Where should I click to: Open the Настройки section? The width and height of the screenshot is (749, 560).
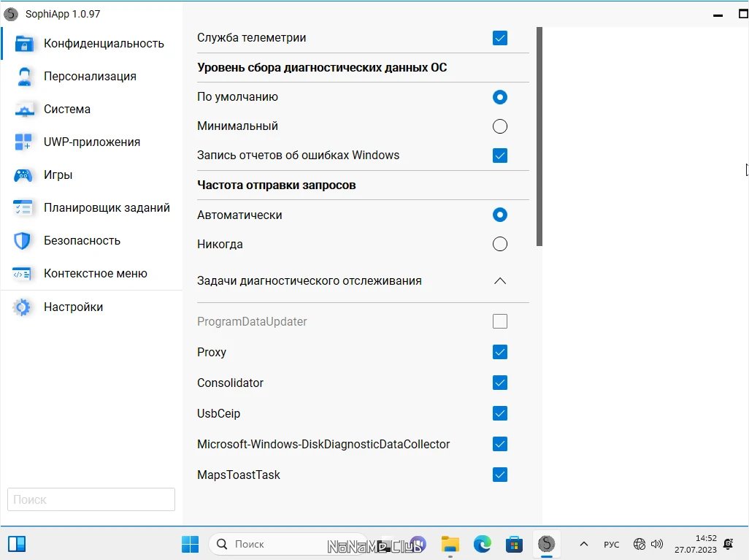(x=92, y=307)
